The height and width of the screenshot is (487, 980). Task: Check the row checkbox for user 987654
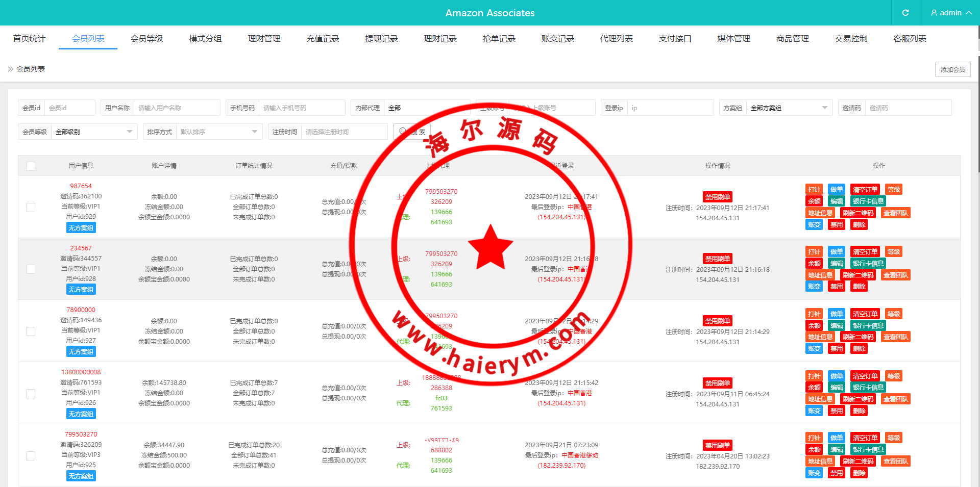click(31, 207)
